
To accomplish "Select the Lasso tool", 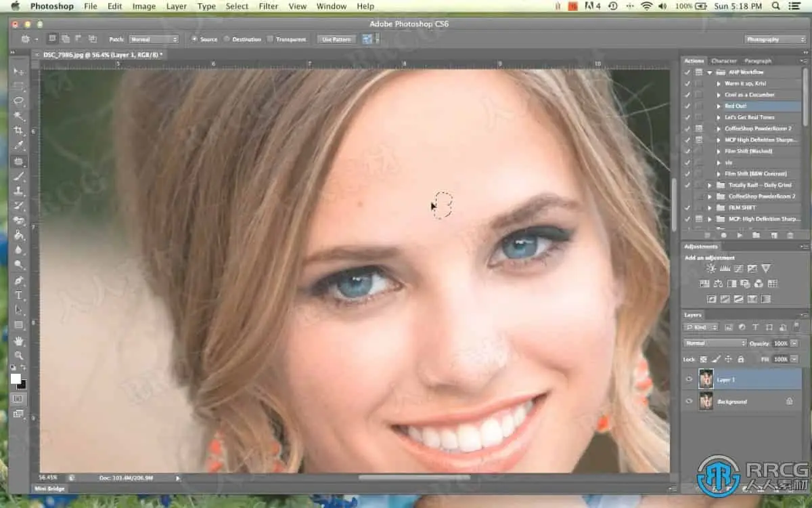I will pyautogui.click(x=19, y=101).
